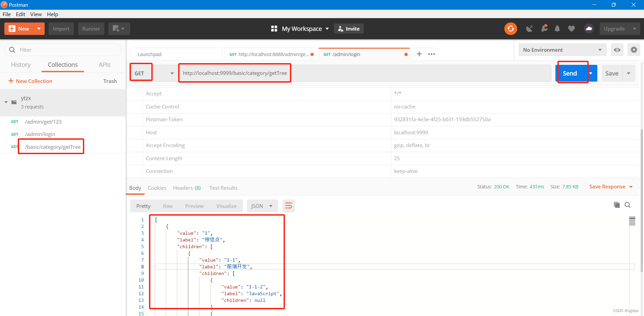Screen dimensions: 644x316
Task: Switch response view to Visualize
Action: (x=227, y=206)
